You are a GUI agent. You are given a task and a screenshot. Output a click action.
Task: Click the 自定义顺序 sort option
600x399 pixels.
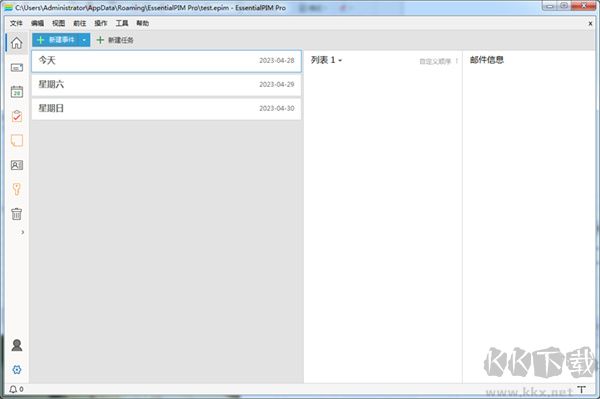(x=439, y=61)
